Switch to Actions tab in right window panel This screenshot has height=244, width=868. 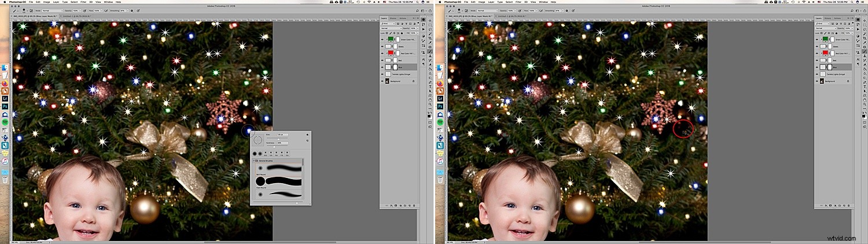coord(838,18)
